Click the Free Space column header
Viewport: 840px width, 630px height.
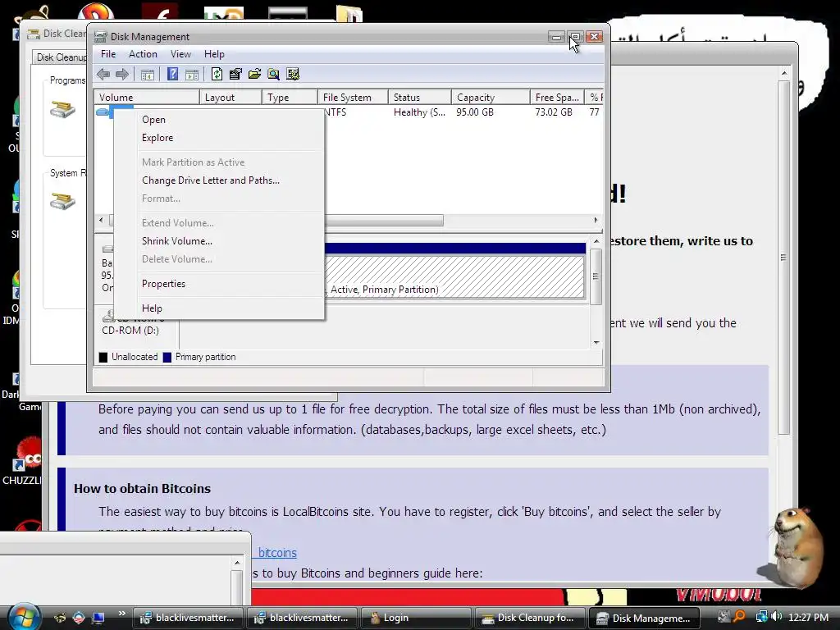[x=557, y=97]
